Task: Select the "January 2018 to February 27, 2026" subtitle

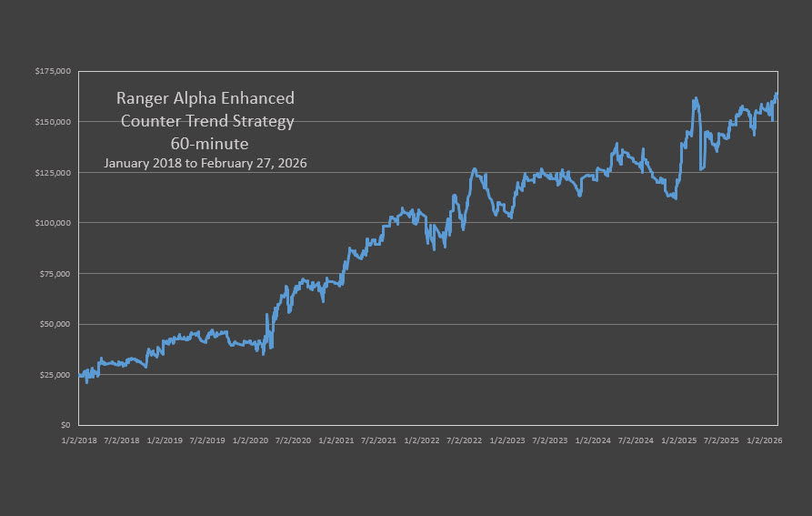Action: pos(206,164)
